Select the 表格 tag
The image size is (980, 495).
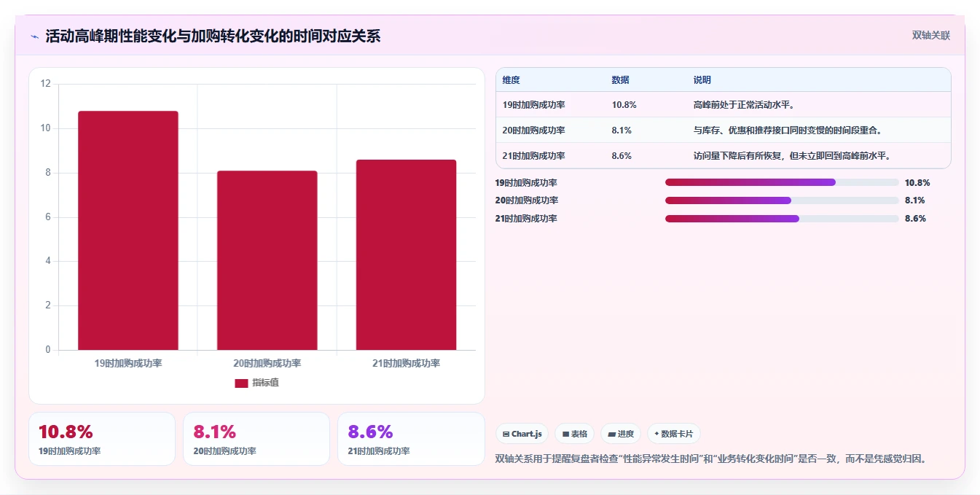point(574,434)
